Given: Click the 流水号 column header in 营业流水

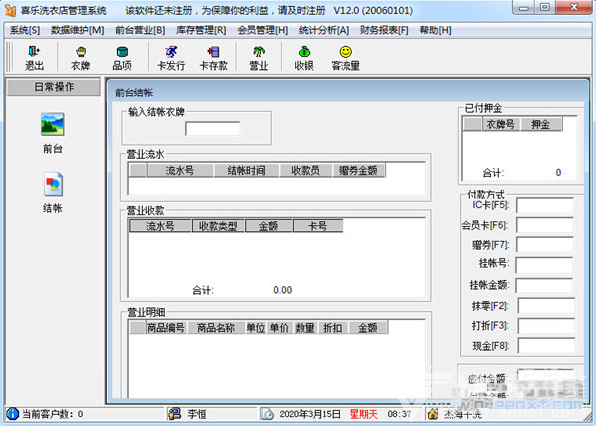Looking at the screenshot, I should pos(180,171).
